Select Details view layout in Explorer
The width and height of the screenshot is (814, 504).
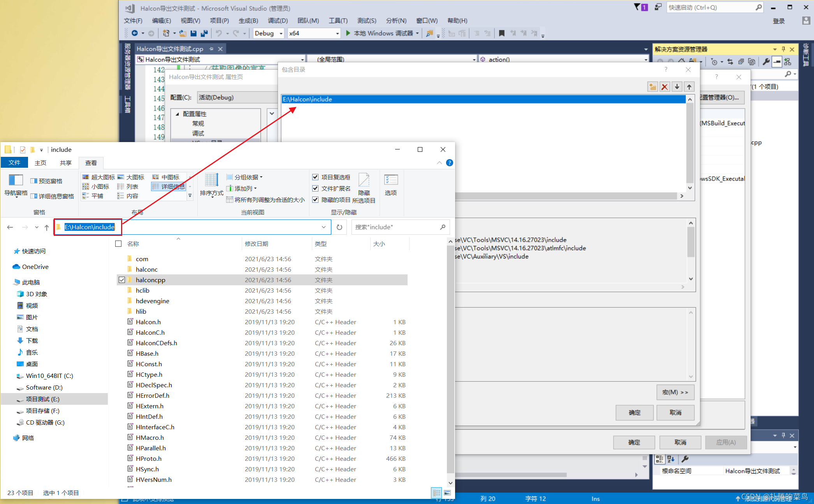(x=169, y=186)
